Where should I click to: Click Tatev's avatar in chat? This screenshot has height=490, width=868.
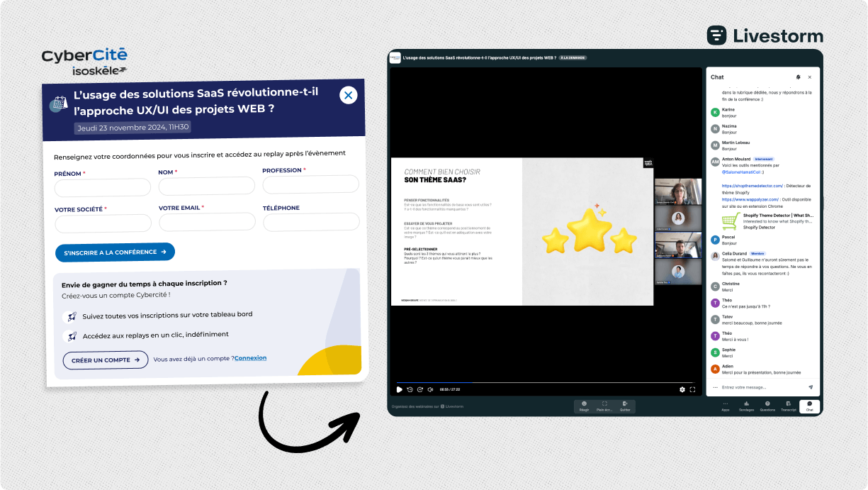[715, 319]
